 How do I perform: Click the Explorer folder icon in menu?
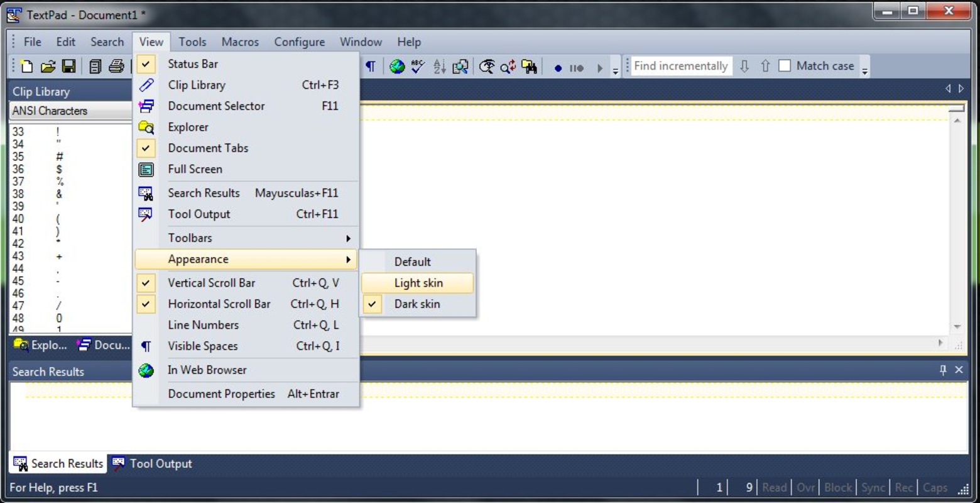pos(146,127)
